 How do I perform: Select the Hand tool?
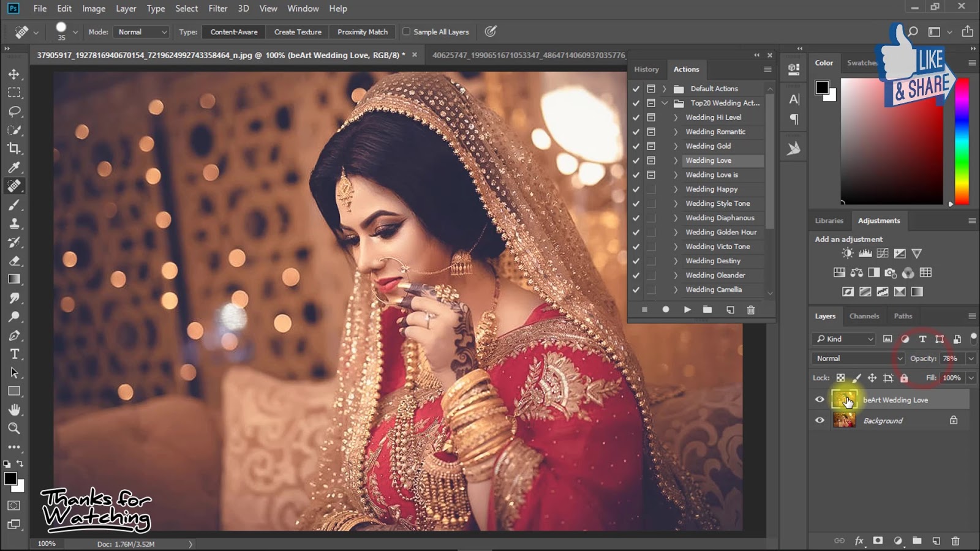[x=13, y=410]
